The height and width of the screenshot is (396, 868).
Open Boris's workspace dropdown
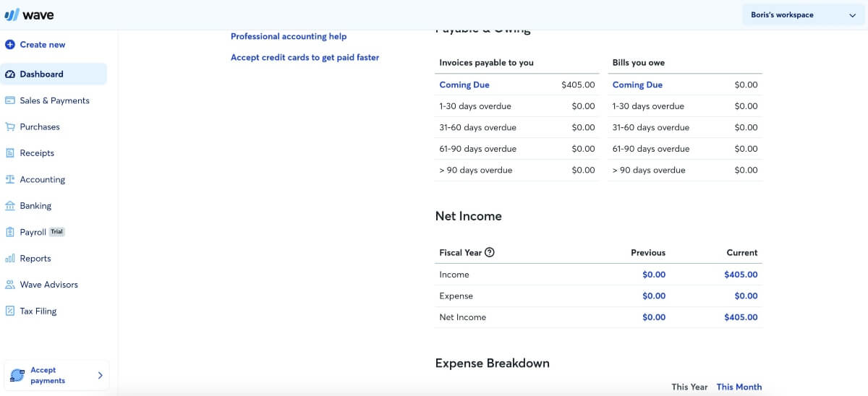(x=804, y=14)
